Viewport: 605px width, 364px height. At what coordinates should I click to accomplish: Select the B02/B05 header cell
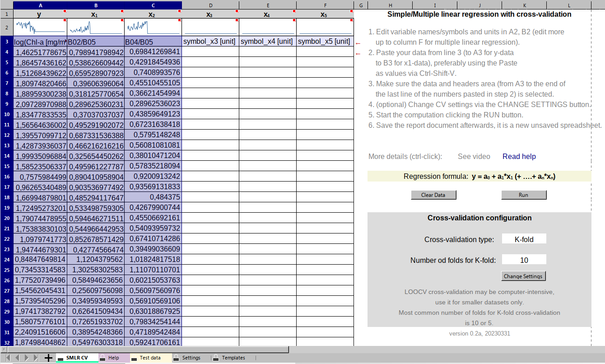pos(96,42)
